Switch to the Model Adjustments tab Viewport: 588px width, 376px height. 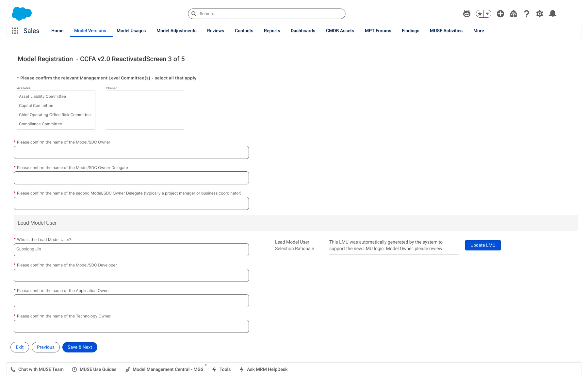[176, 31]
